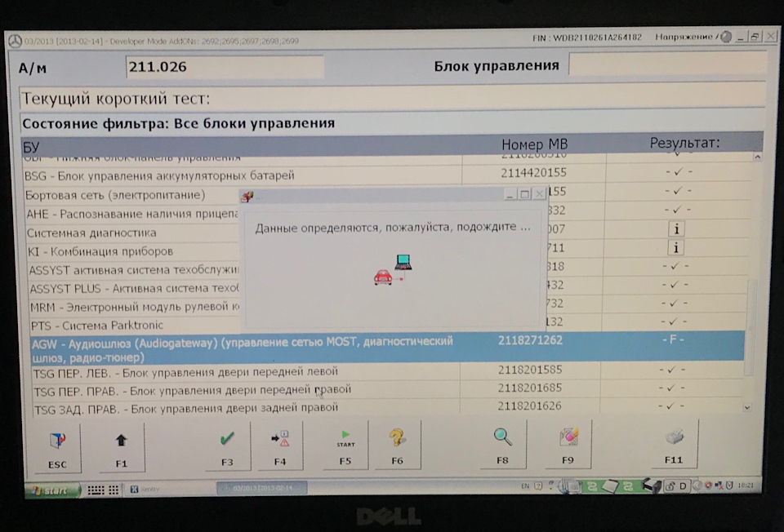Click the БУ column header
This screenshot has height=532, width=784.
pos(31,147)
